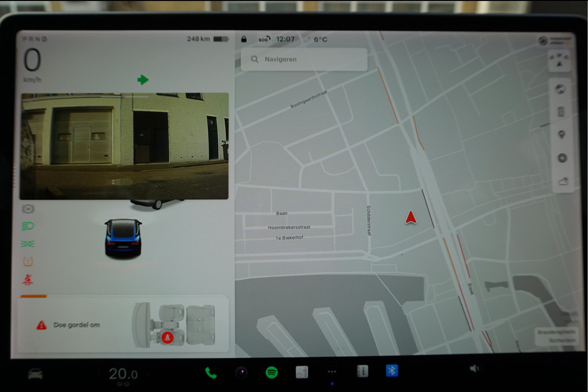The height and width of the screenshot is (392, 588).
Task: Toggle traffic light display on map
Action: [562, 112]
